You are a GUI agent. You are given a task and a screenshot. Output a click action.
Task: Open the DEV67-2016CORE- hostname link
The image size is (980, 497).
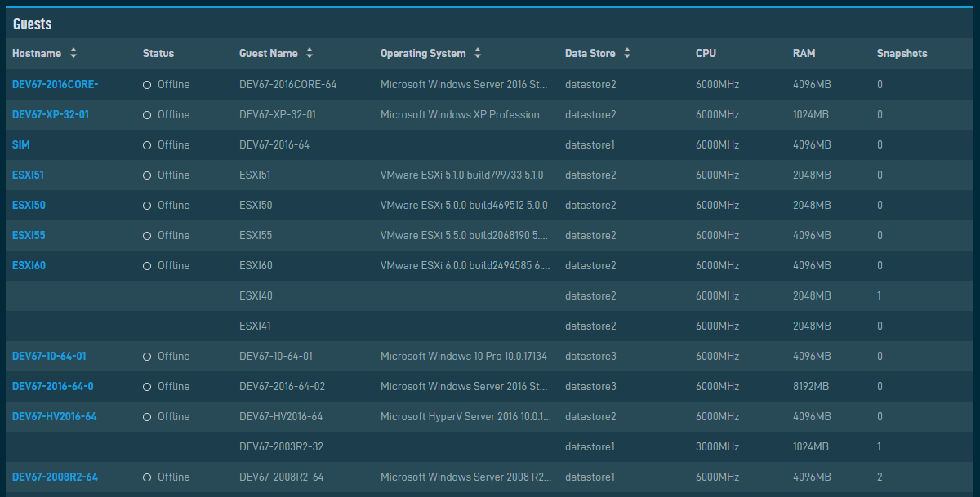click(55, 84)
